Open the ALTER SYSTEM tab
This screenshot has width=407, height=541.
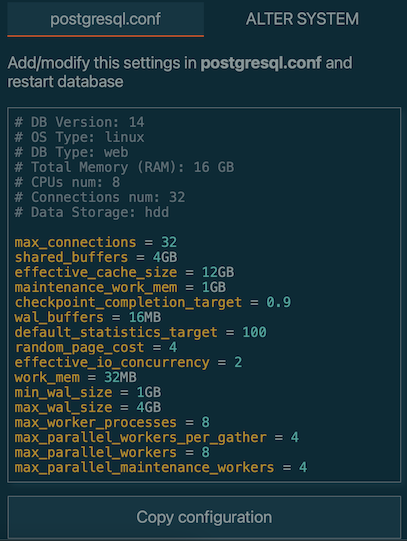click(302, 19)
